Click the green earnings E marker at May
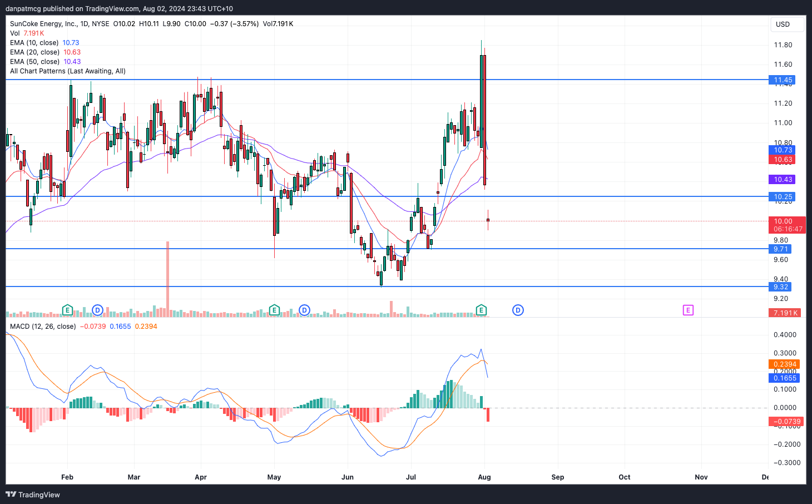This screenshot has width=812, height=504. click(274, 310)
